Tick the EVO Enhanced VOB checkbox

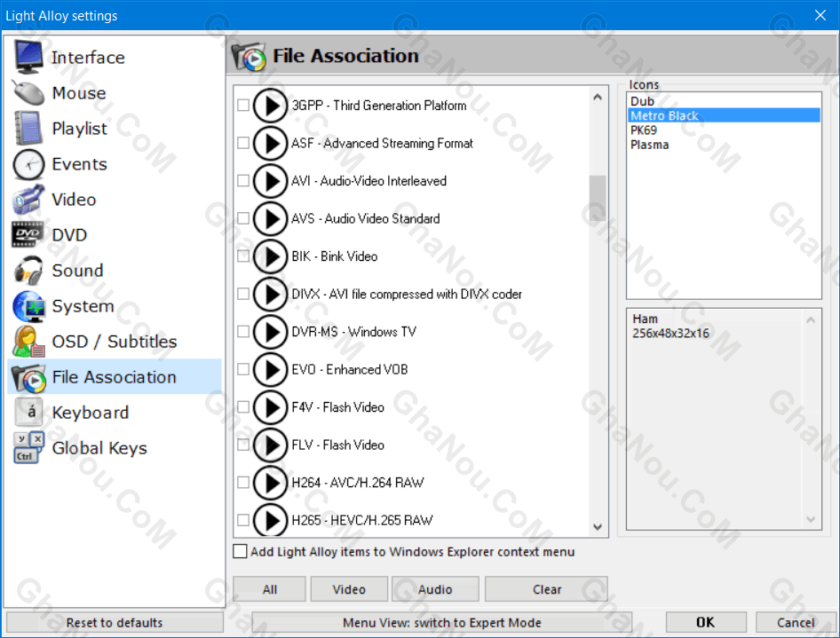click(243, 369)
